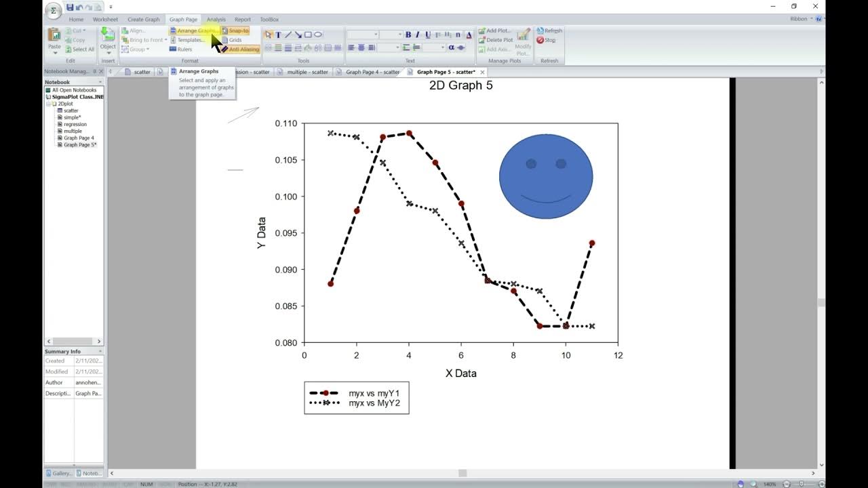Pick the Text tool in Tools
This screenshot has width=868, height=488.
coord(278,35)
